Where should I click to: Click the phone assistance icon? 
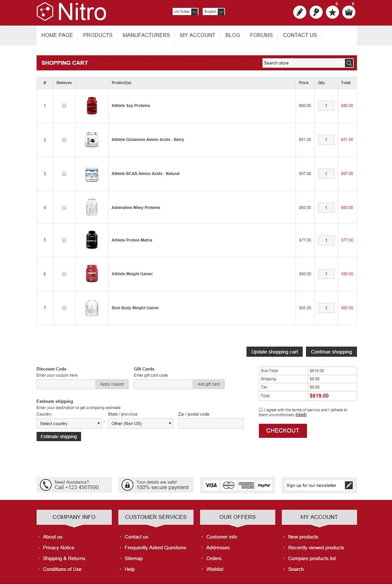click(x=45, y=485)
